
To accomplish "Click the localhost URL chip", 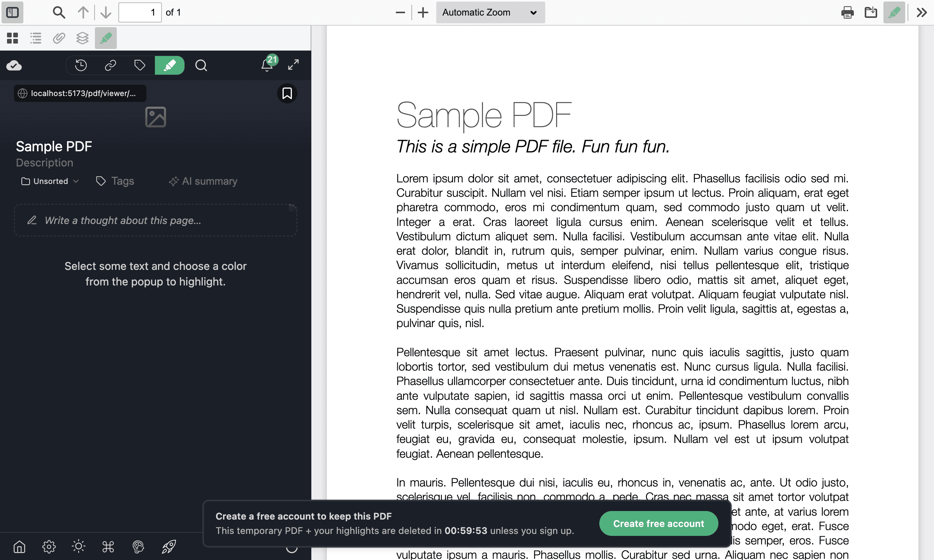I will click(80, 93).
